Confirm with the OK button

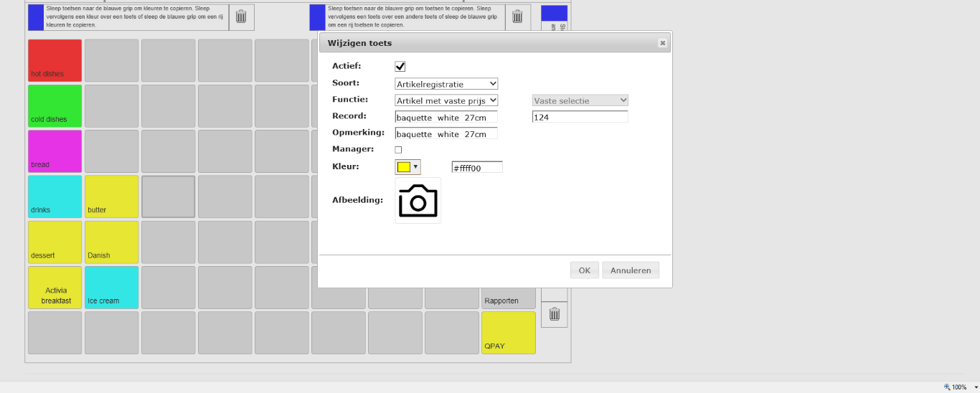[x=584, y=270]
